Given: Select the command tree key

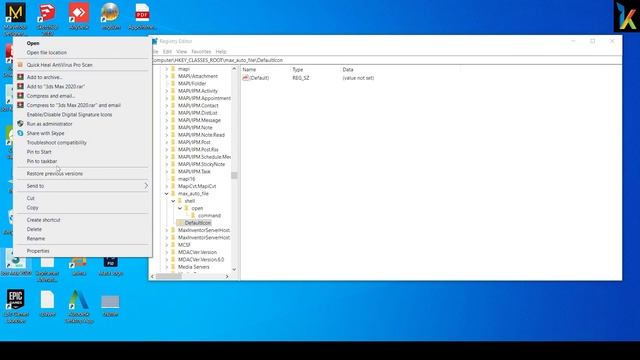Looking at the screenshot, I should click(x=209, y=216).
